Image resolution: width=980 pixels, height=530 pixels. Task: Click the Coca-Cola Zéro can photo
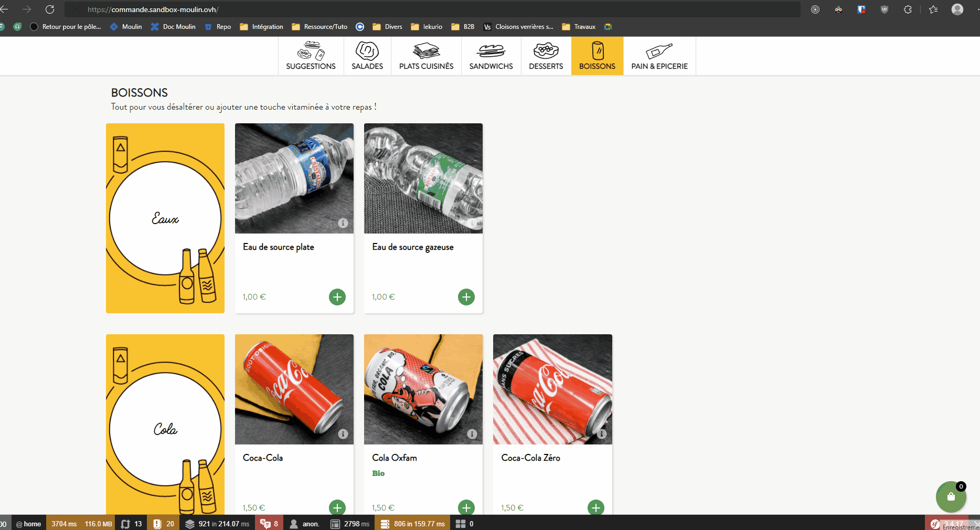pos(552,389)
